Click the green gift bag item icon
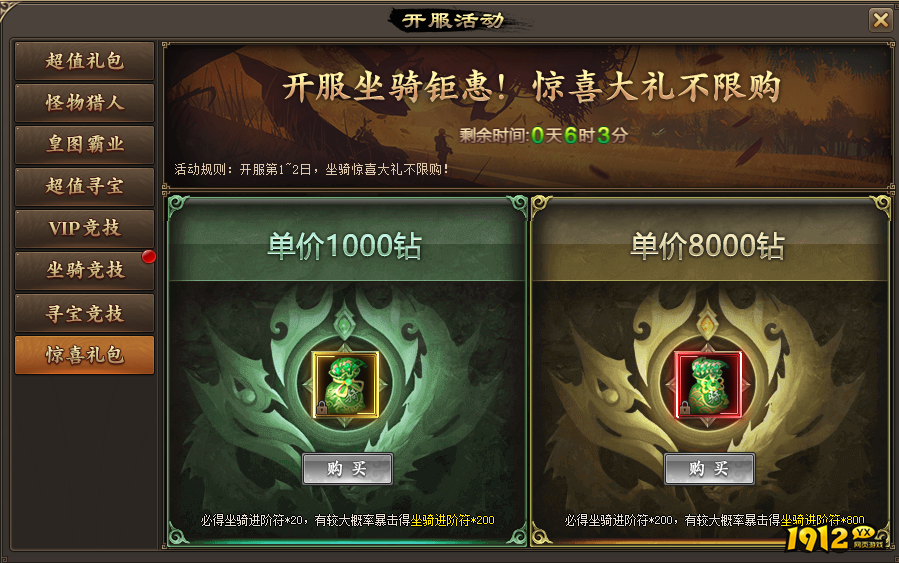The height and width of the screenshot is (563, 899). 345,385
